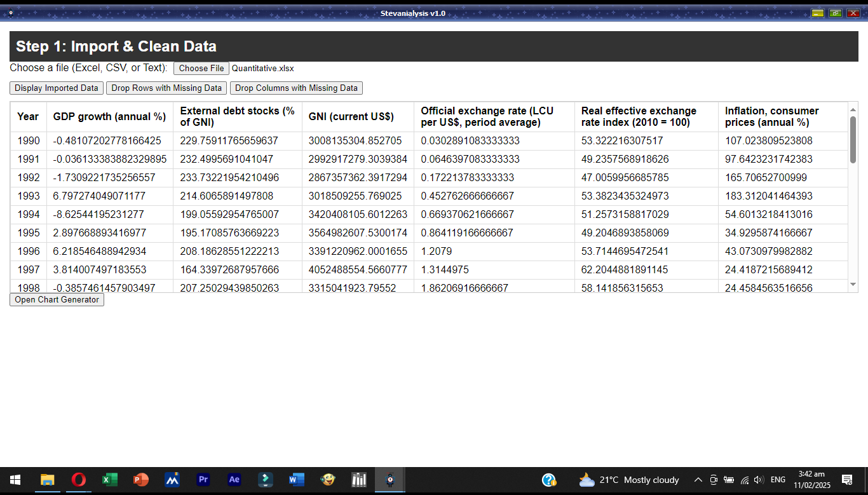Click the Official exchange rate column header
Viewport: 868px width, 495px height.
click(x=494, y=116)
